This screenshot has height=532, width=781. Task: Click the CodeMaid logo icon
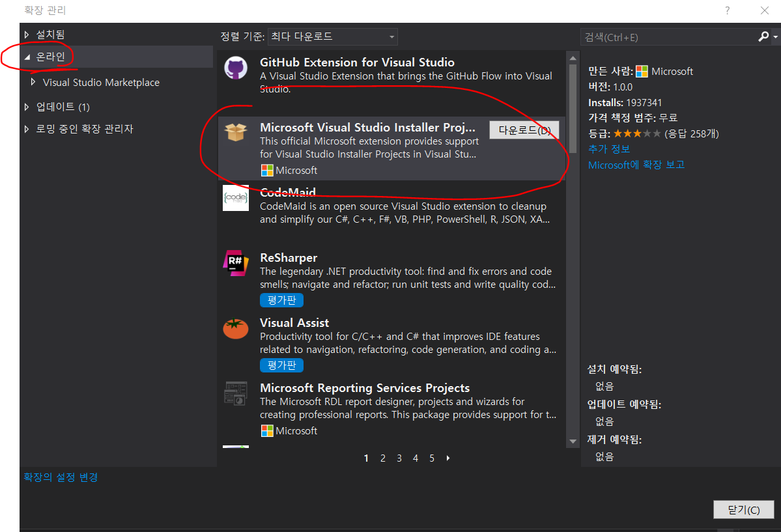236,198
